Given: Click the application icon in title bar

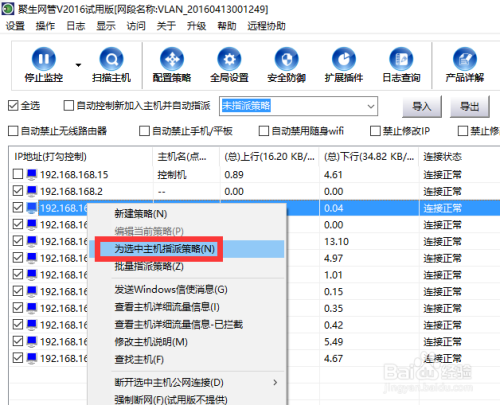Looking at the screenshot, I should 8,9.
